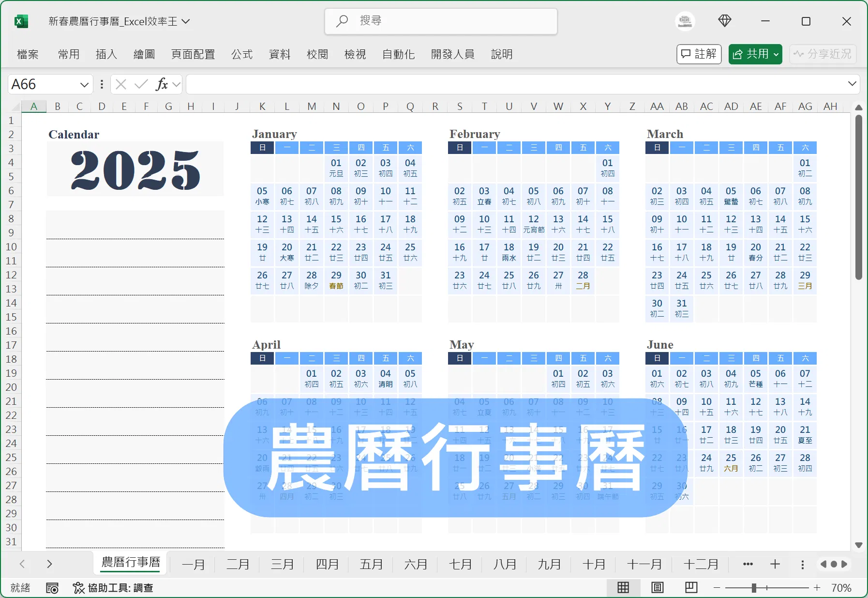This screenshot has height=598, width=868.
Task: Switch to Normal view
Action: click(x=623, y=588)
